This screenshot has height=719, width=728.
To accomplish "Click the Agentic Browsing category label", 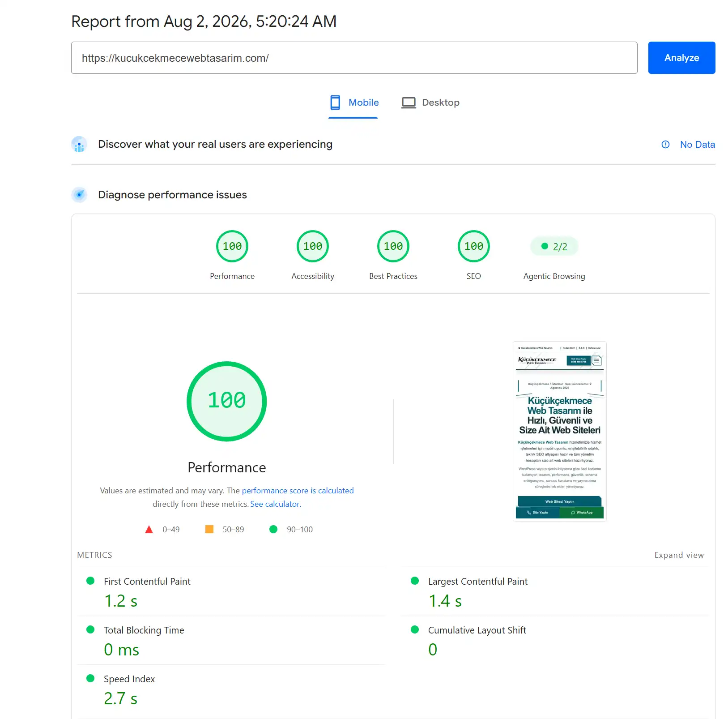I will (554, 276).
